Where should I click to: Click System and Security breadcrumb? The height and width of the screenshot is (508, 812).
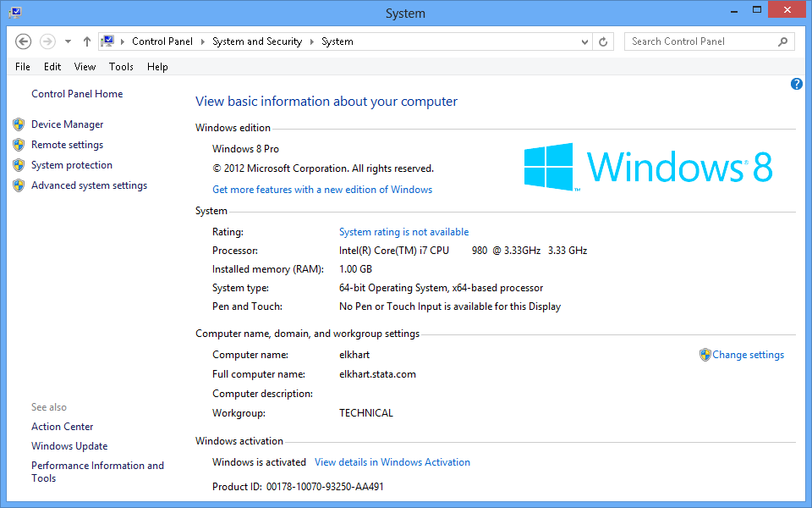coord(257,41)
